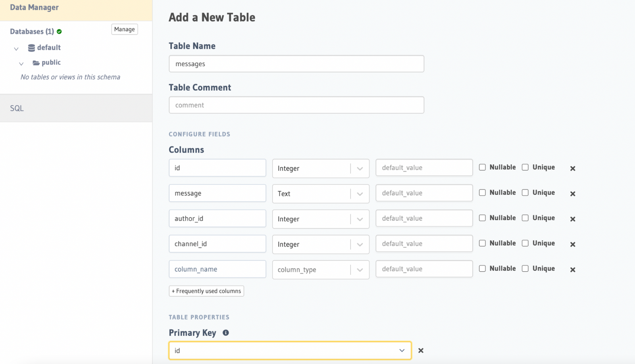The width and height of the screenshot is (635, 364).
Task: Mark the author_id column as Unique
Action: click(525, 218)
